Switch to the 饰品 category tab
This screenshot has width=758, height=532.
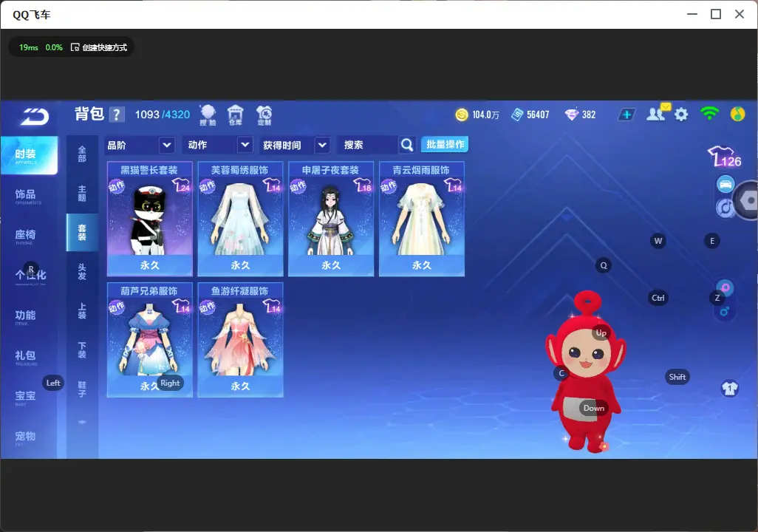point(28,195)
